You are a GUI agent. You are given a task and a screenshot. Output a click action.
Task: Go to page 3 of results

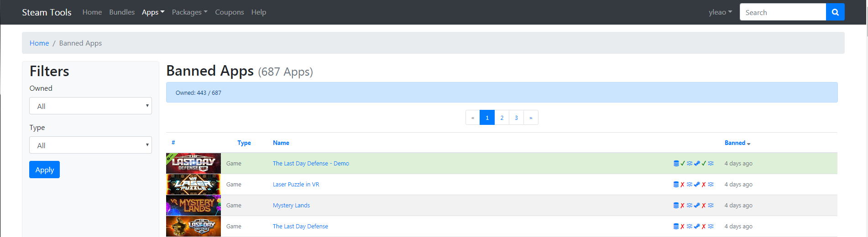(516, 118)
